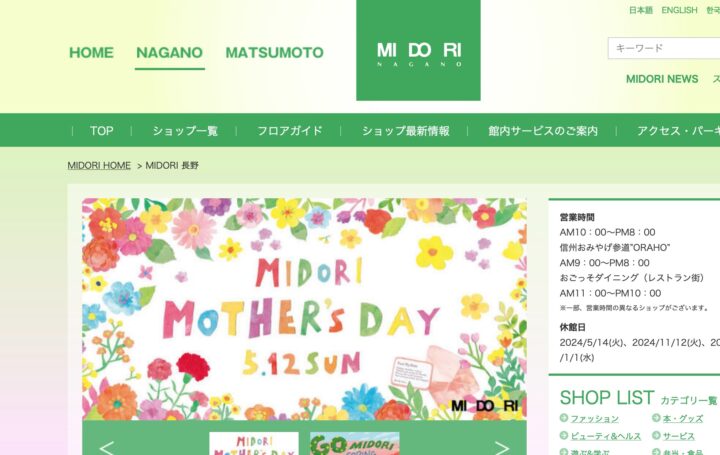Screen dimensions: 720x455
Task: Switch language to ENGLISH
Action: pyautogui.click(x=679, y=10)
